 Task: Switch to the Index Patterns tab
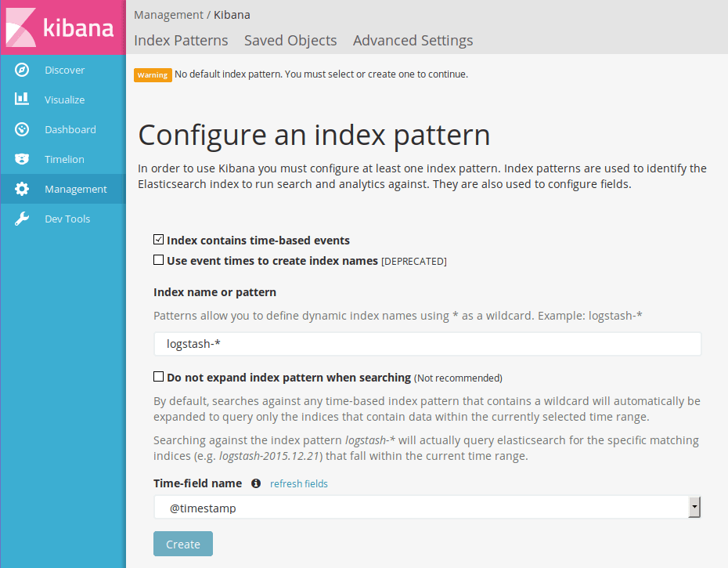point(181,41)
